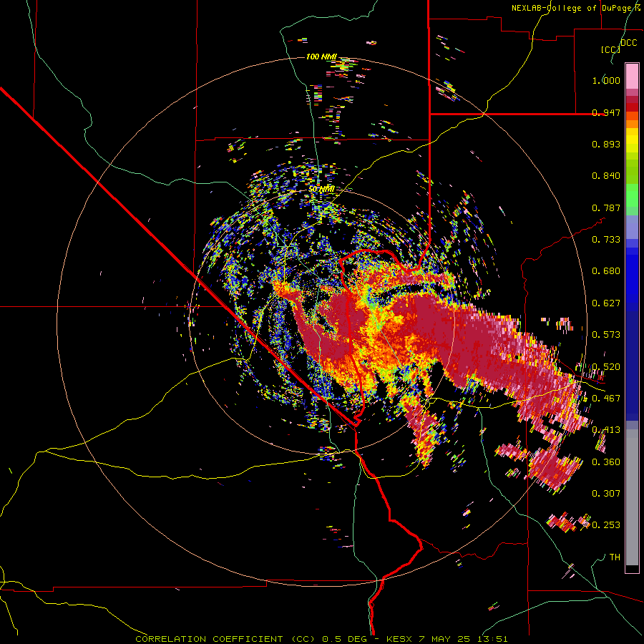Click the 0.520 scale value

tap(606, 367)
